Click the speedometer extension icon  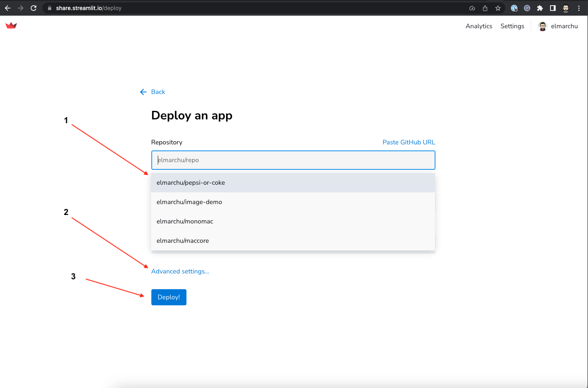click(x=472, y=8)
